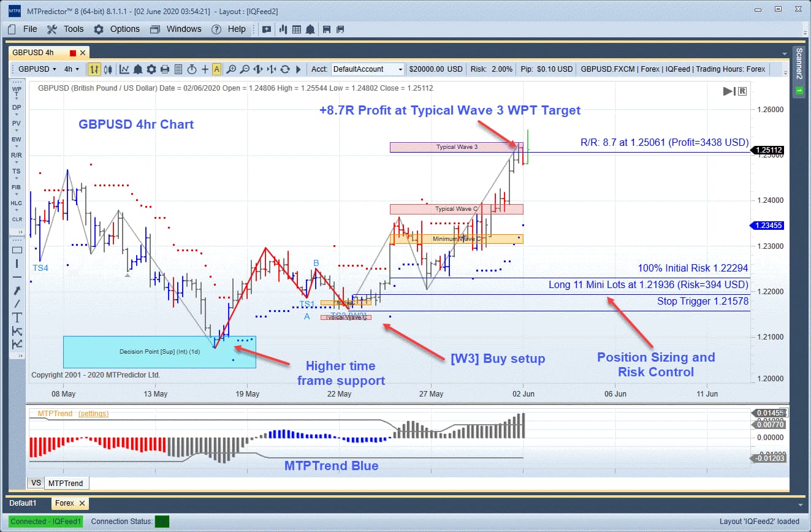The width and height of the screenshot is (811, 532).
Task: Select the trendline drawing tool in the sidebar
Action: [x=17, y=303]
